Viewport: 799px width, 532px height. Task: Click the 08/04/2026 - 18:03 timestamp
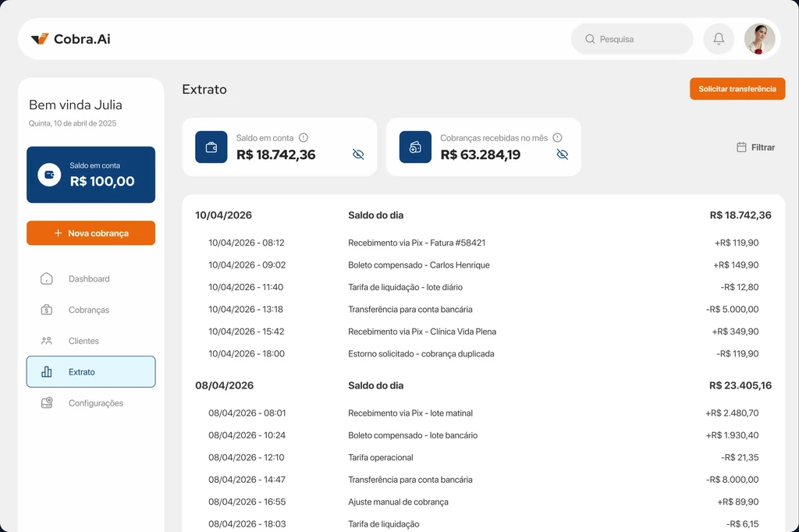tap(247, 524)
